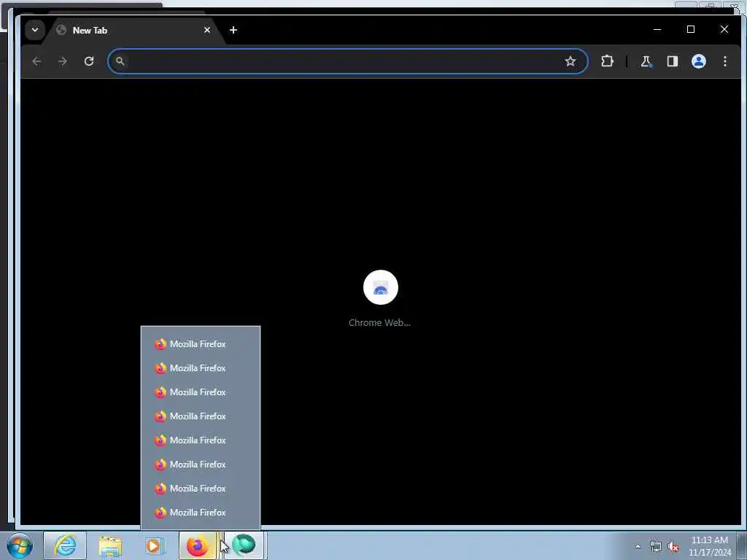Go back with the back arrow
The image size is (747, 560).
click(x=36, y=61)
